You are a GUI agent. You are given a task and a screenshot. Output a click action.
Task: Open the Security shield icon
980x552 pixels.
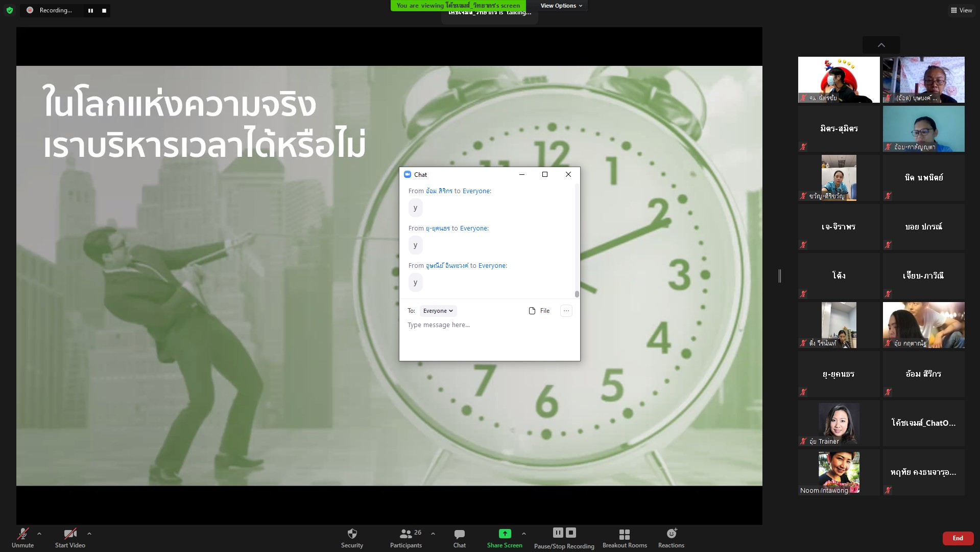point(352,534)
